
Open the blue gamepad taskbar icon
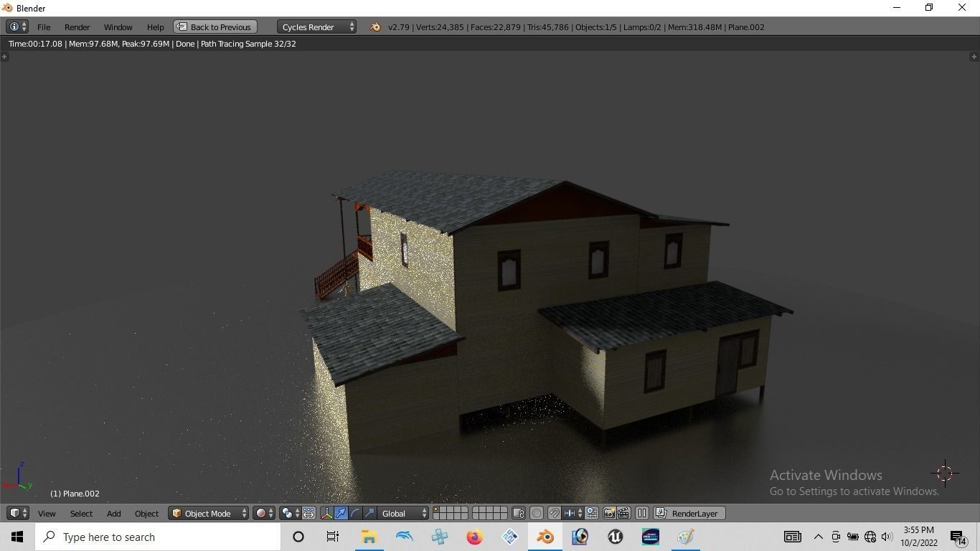(x=440, y=537)
